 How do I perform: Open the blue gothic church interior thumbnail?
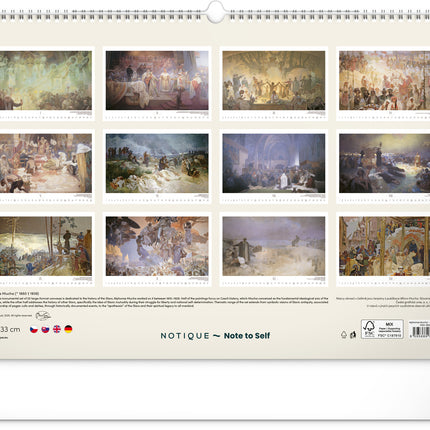[274, 163]
